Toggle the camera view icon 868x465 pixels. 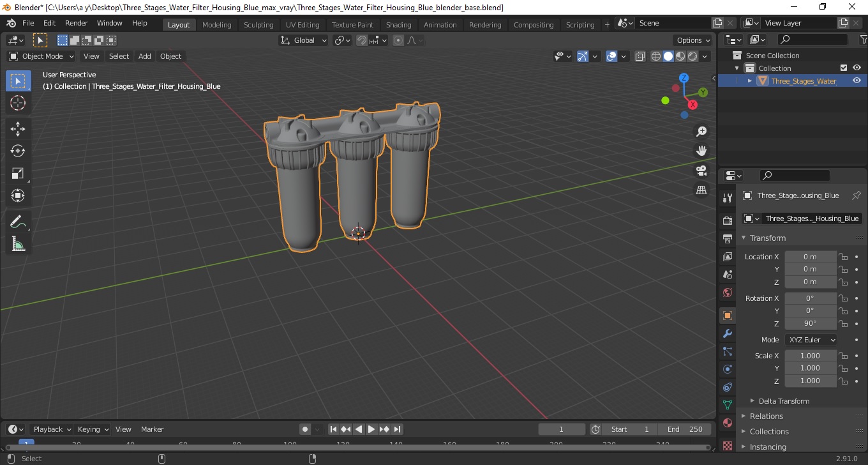coord(701,171)
